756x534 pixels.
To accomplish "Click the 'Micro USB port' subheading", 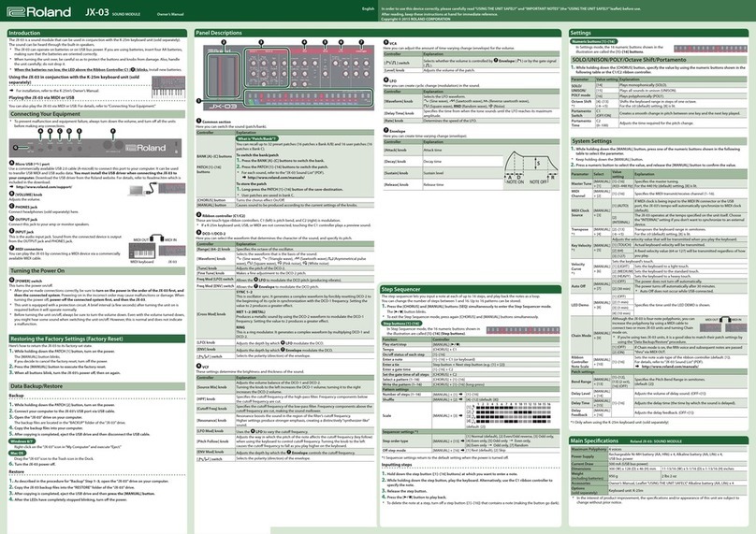I will tap(33, 165).
